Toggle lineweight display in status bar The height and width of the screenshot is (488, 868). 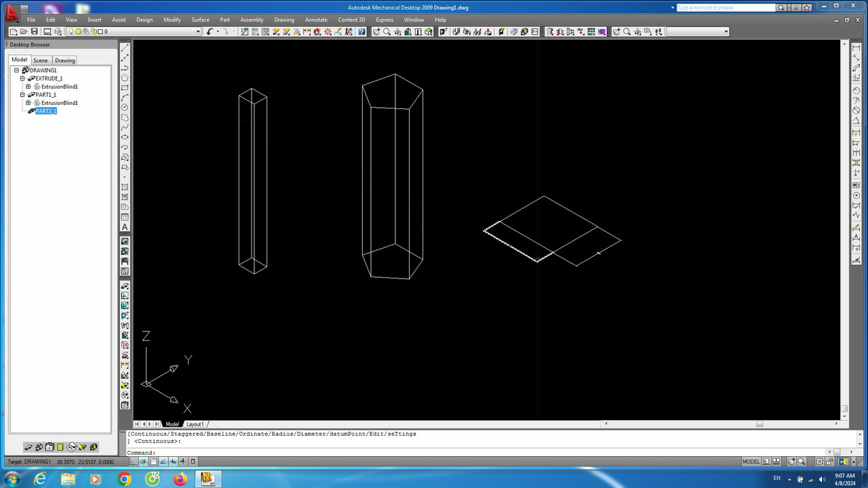tap(182, 462)
